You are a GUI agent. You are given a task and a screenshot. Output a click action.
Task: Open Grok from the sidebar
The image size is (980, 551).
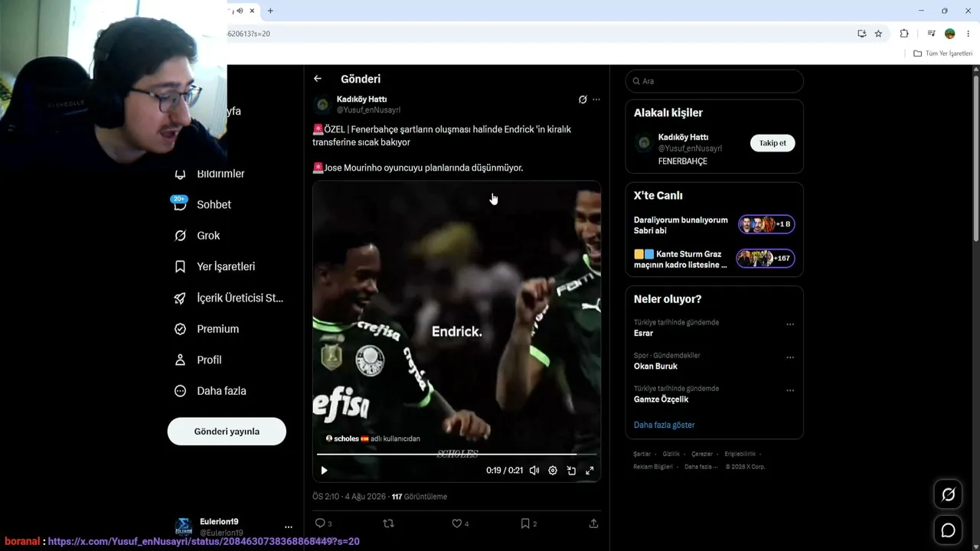tap(198, 236)
